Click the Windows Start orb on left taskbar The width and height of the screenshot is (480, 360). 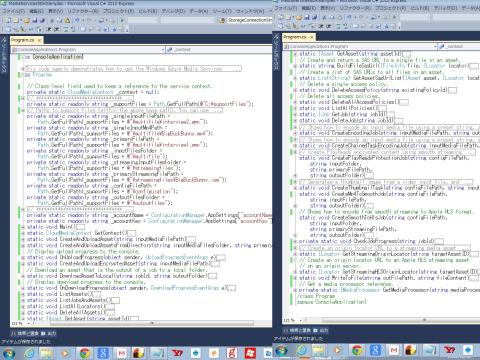tap(8, 353)
